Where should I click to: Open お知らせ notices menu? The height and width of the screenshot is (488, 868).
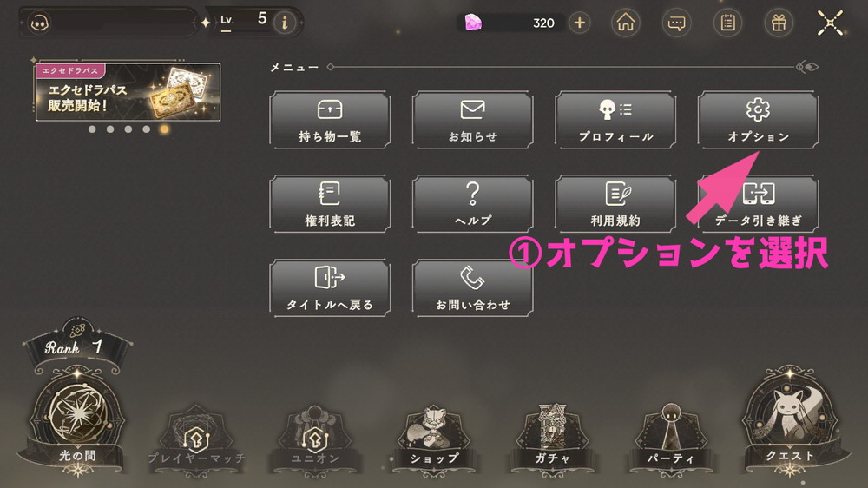click(473, 120)
